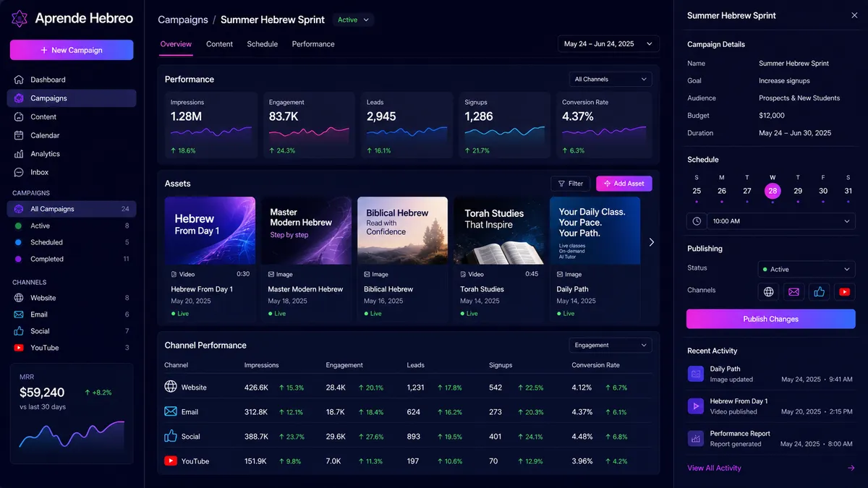Viewport: 868px width, 488px height.
Task: Select Sunday 25 in the schedule
Action: coord(697,191)
